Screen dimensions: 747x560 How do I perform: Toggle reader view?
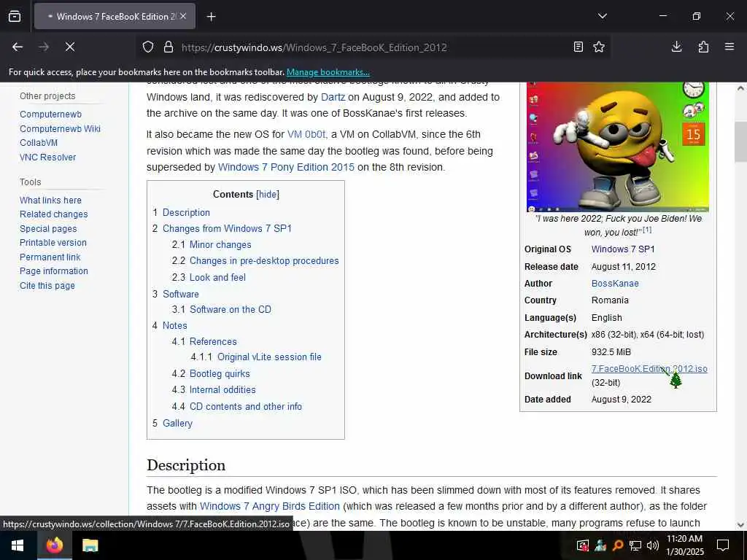click(x=578, y=47)
